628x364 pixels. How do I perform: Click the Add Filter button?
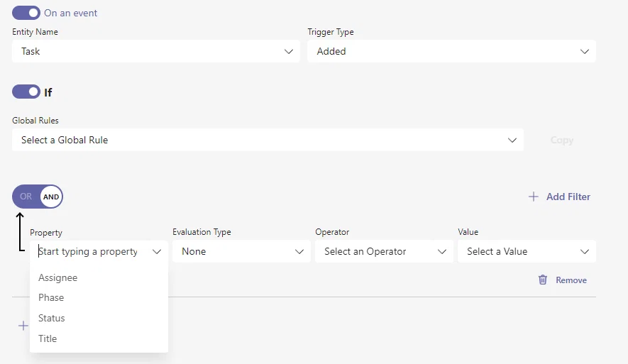(559, 197)
